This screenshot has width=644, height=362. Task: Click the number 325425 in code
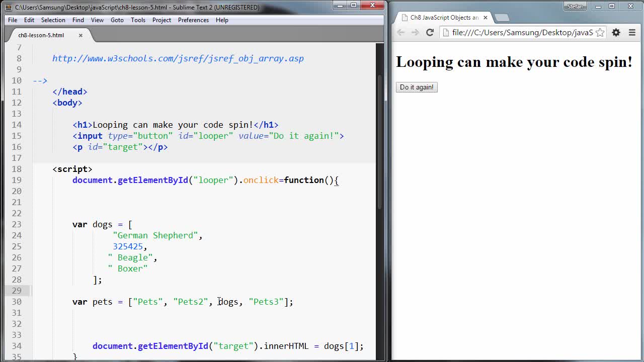click(x=128, y=246)
